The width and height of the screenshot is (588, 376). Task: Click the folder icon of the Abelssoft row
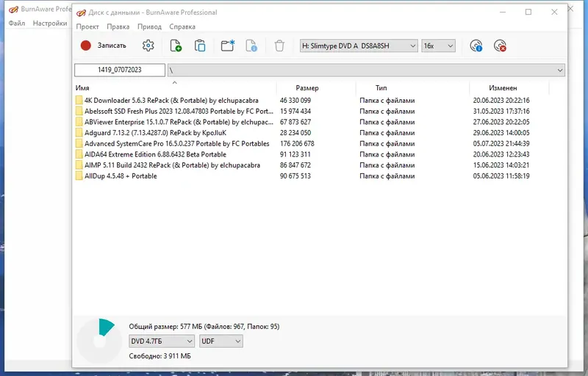tap(79, 111)
